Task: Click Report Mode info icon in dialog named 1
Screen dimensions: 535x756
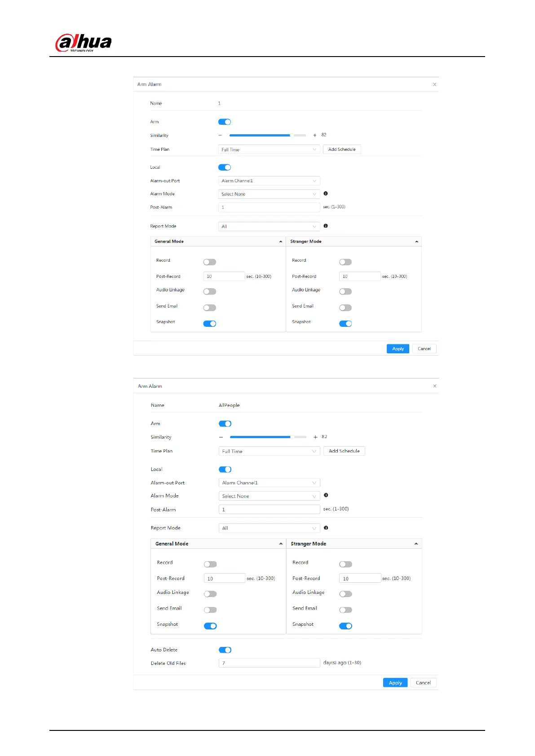Action: 326,226
